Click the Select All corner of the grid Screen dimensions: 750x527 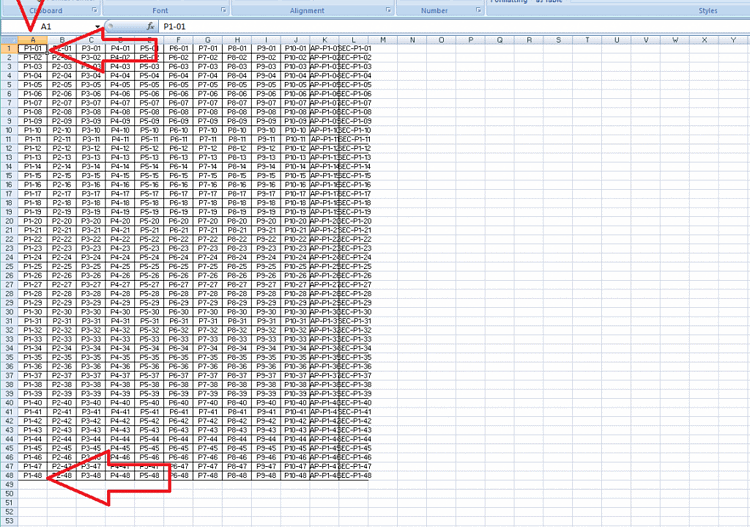(9, 40)
